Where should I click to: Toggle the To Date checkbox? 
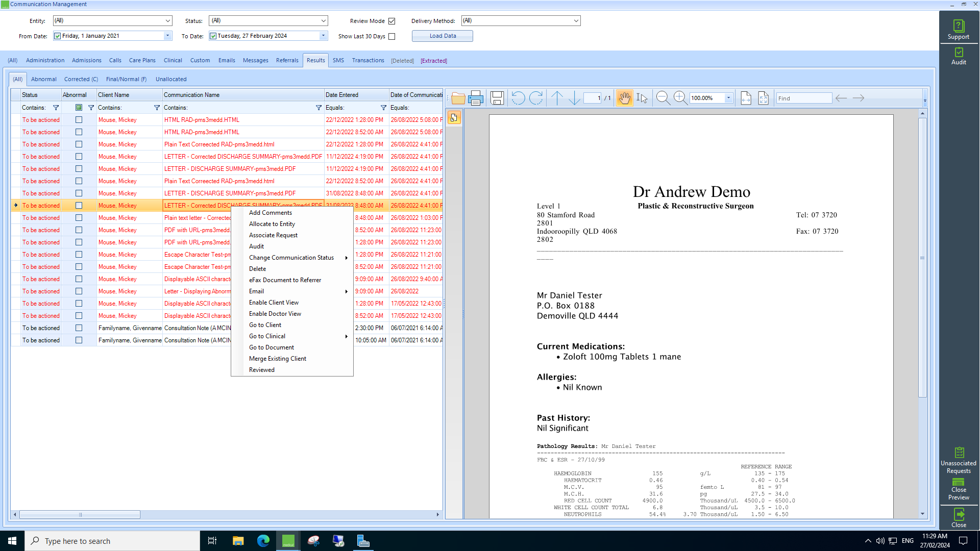click(x=213, y=36)
